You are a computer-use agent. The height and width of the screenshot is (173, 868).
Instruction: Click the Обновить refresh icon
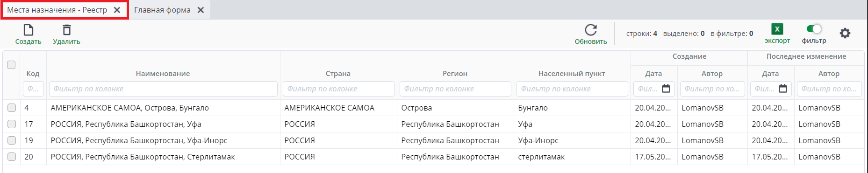tap(591, 30)
